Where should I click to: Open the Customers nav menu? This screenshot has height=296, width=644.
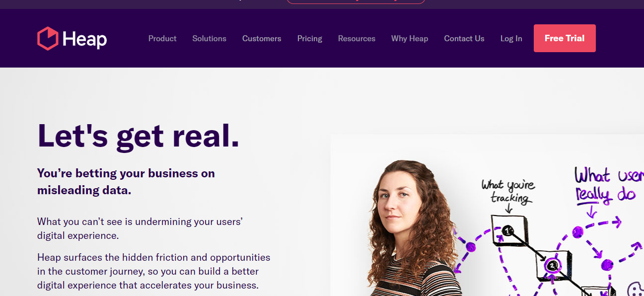point(262,38)
